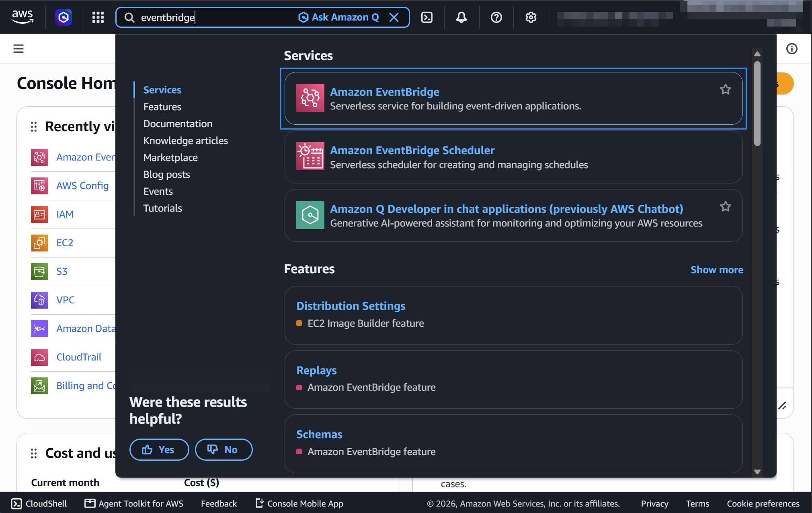812x513 pixels.
Task: Open Agent Toolkit for AWS in footer
Action: click(134, 503)
